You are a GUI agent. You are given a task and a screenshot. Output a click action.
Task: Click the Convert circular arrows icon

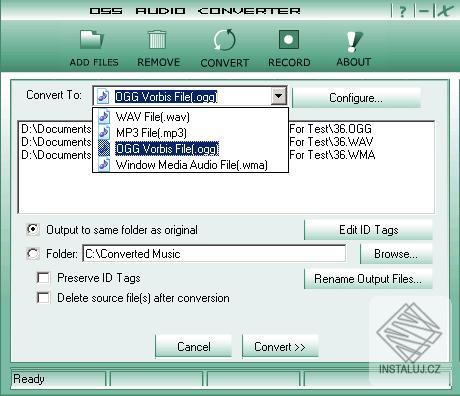pos(224,40)
